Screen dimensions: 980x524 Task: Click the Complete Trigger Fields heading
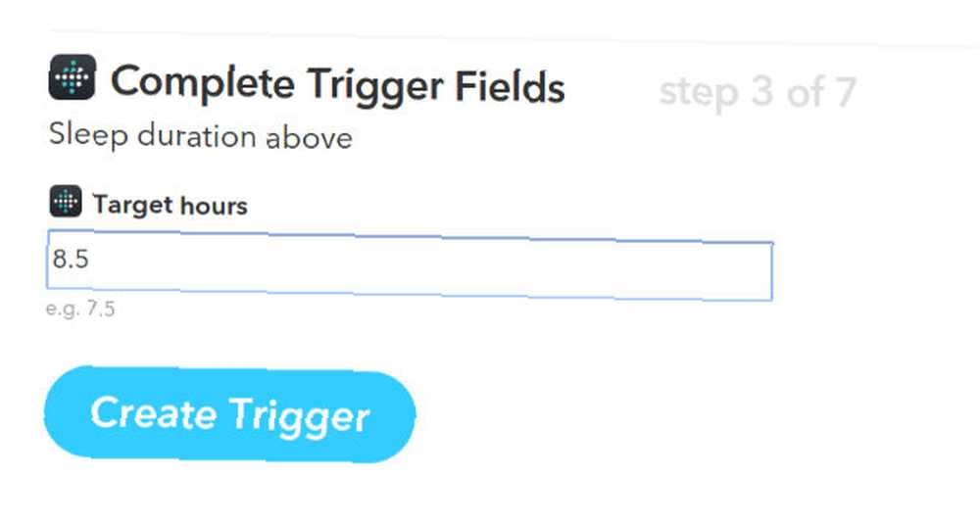(337, 85)
